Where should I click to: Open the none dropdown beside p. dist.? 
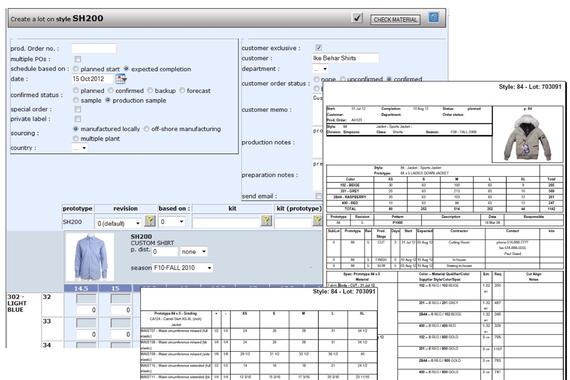[x=194, y=252]
